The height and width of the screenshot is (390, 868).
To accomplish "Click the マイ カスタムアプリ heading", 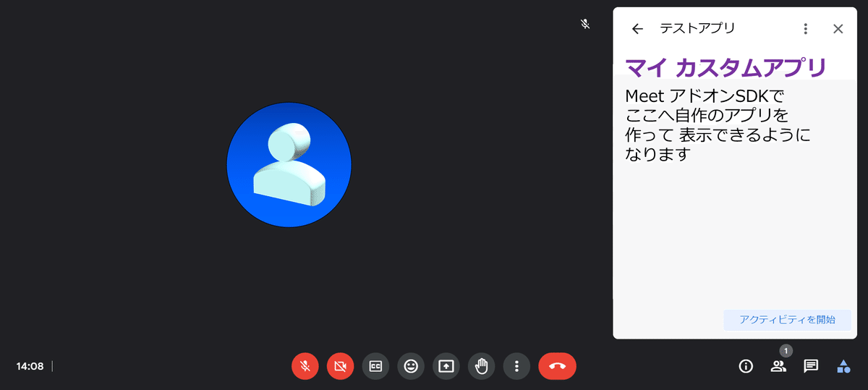I will pos(726,68).
